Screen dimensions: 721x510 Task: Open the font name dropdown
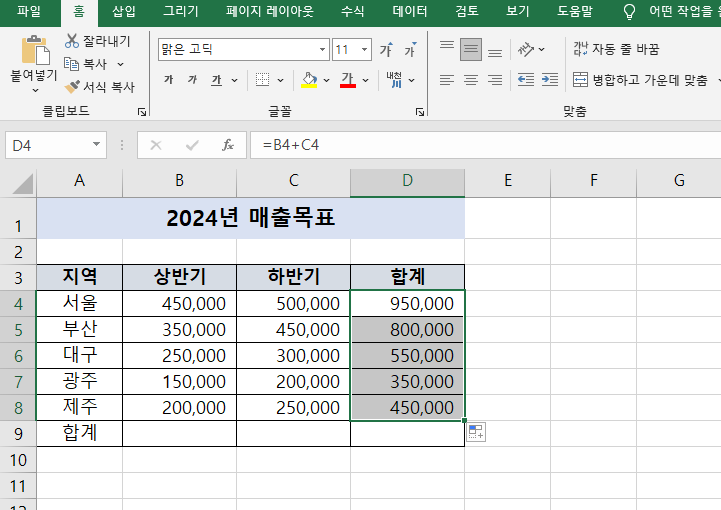pyautogui.click(x=322, y=49)
